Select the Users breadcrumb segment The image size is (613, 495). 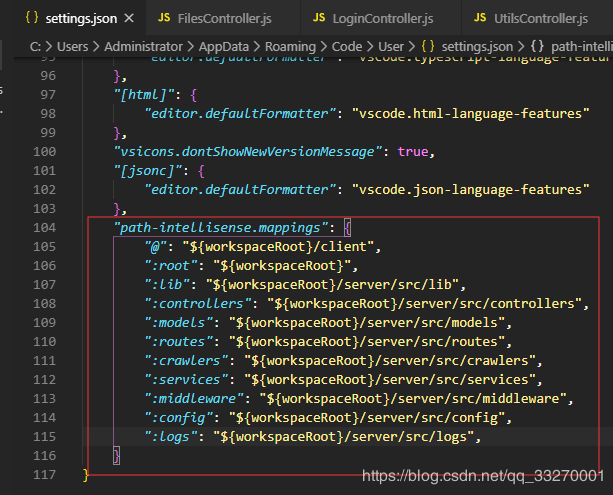pos(72,47)
